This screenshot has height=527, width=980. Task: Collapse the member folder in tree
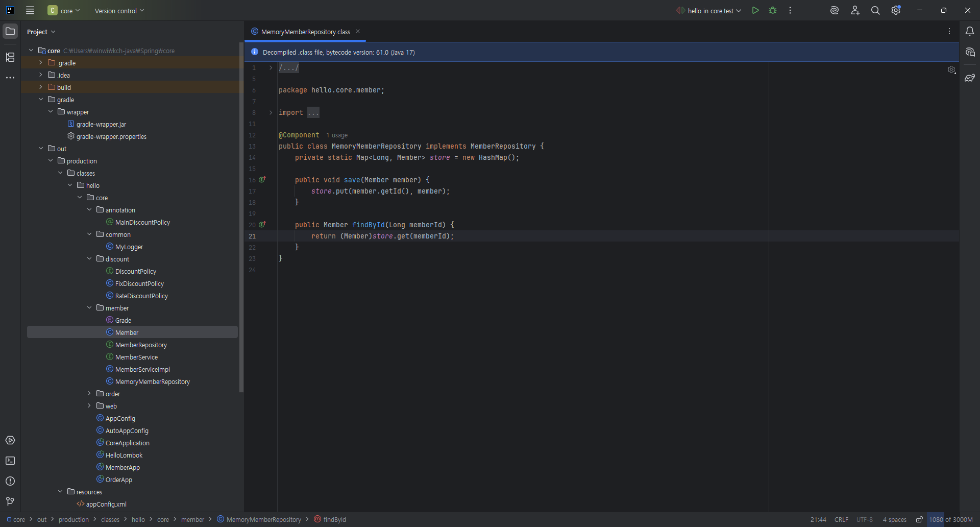pyautogui.click(x=89, y=308)
